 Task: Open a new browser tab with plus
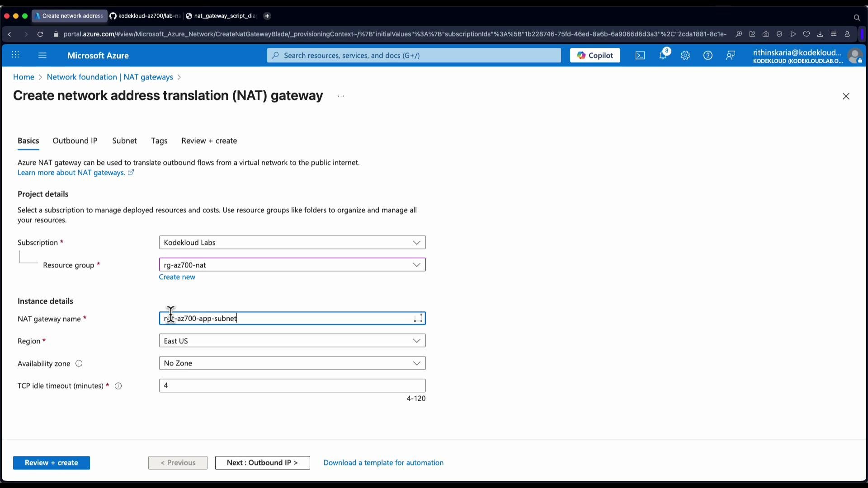tap(267, 16)
